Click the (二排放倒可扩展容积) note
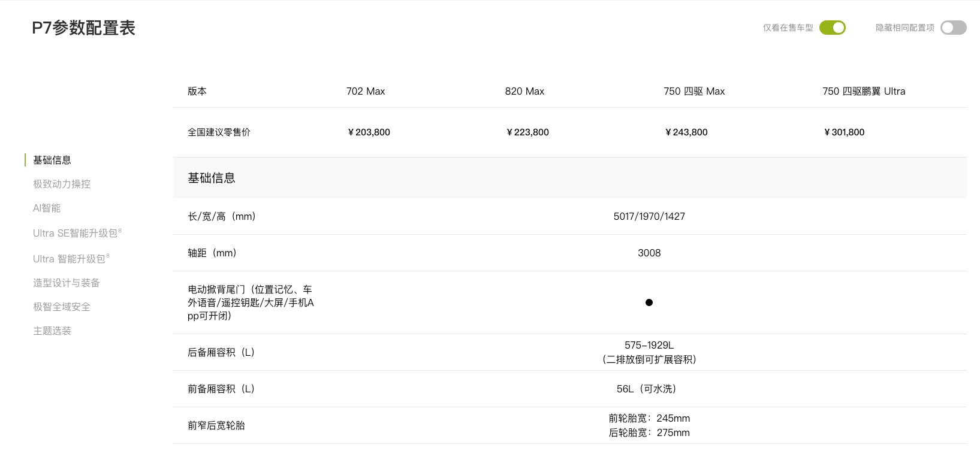980x457 pixels. click(649, 359)
